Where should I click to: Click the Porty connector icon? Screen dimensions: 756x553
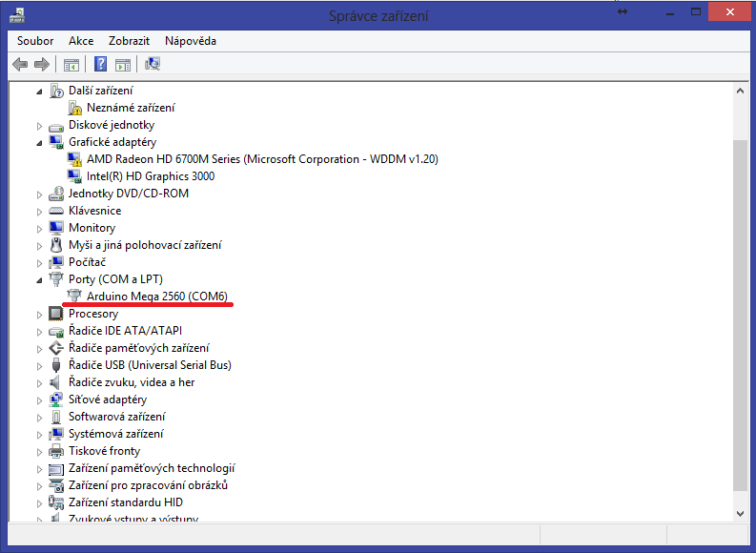click(x=56, y=278)
